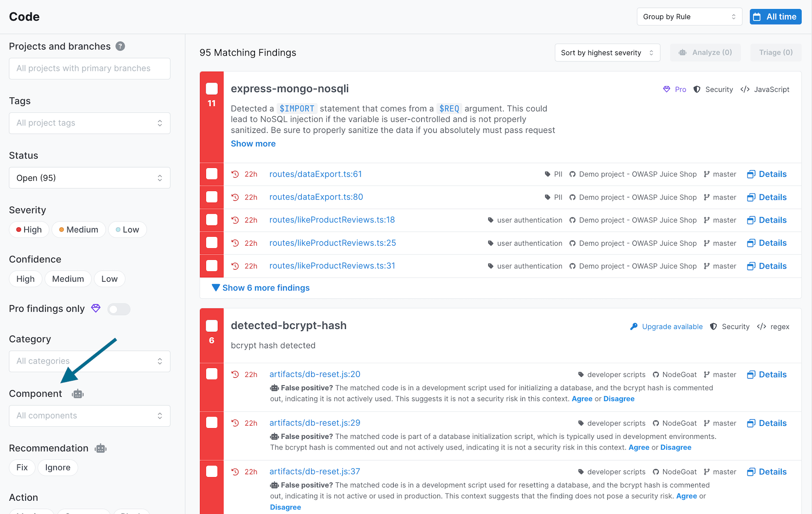
Task: Click the Ignore recommendation filter
Action: click(x=58, y=467)
